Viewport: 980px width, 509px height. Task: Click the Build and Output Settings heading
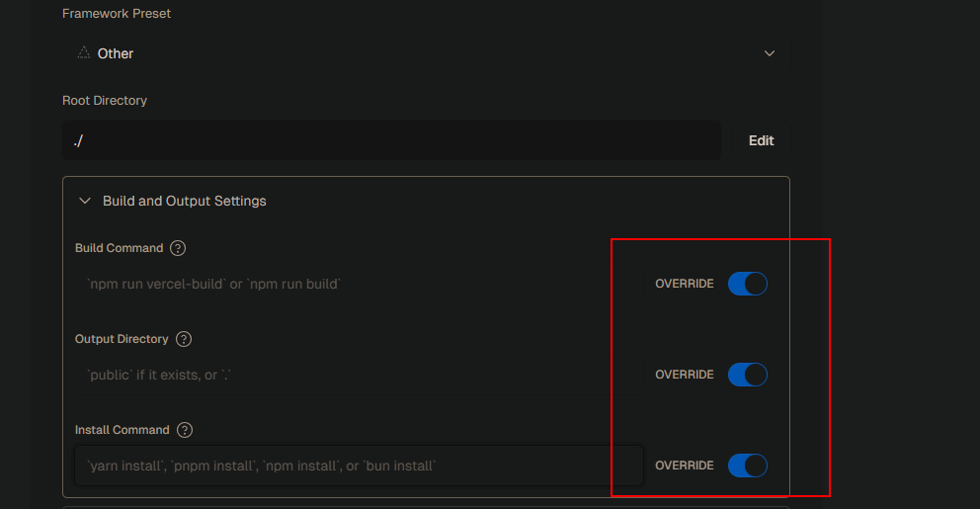point(185,201)
